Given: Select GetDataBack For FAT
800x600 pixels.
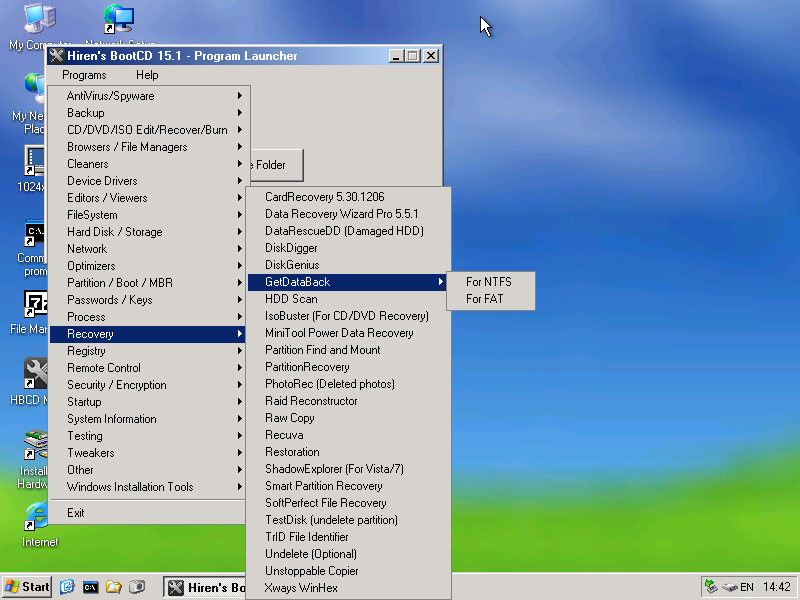Looking at the screenshot, I should pyautogui.click(x=491, y=299).
